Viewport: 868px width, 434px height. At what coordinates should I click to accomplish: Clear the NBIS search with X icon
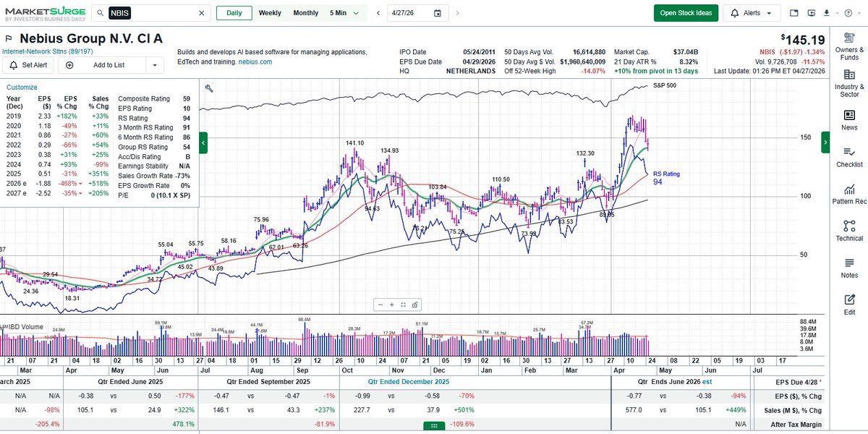pos(201,13)
